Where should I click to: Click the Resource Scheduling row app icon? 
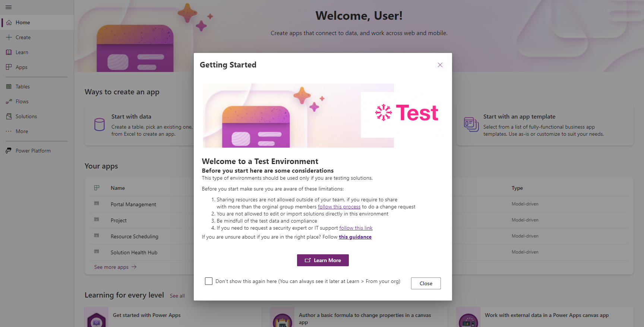point(97,236)
